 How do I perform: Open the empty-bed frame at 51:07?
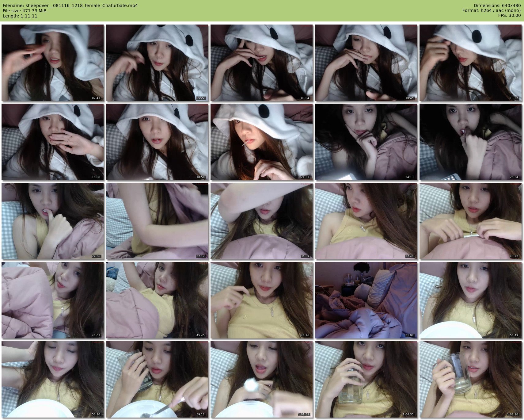pyautogui.click(x=366, y=300)
